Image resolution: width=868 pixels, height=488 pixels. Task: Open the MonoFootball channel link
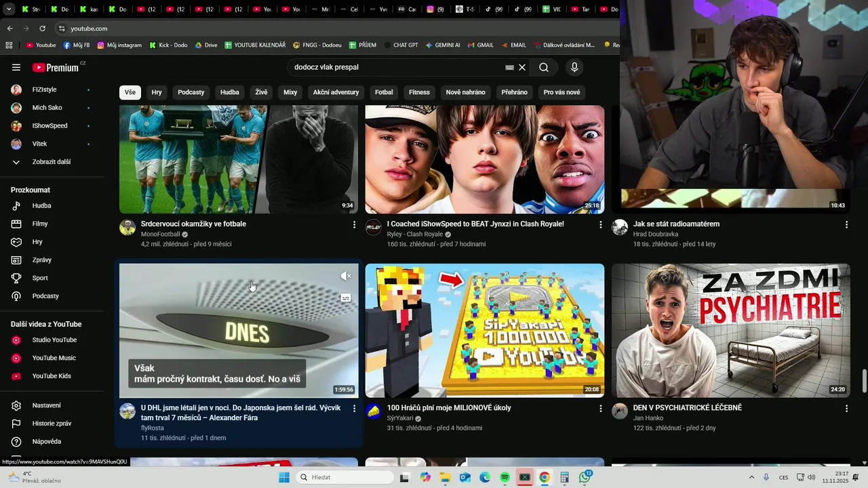[161, 235]
